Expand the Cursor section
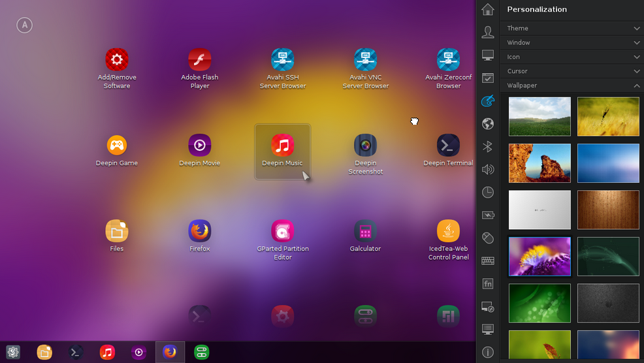The width and height of the screenshot is (644, 363). click(572, 71)
